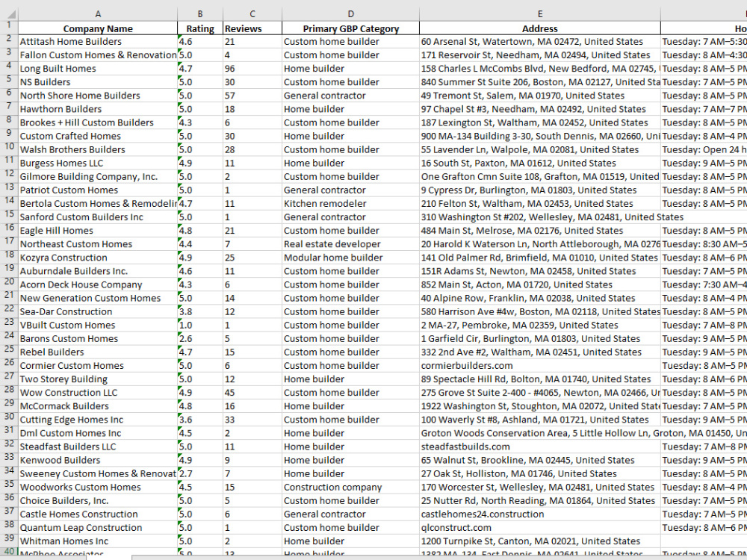Select the Hawthorn Builders cell
The height and width of the screenshot is (560, 747).
tap(98, 109)
